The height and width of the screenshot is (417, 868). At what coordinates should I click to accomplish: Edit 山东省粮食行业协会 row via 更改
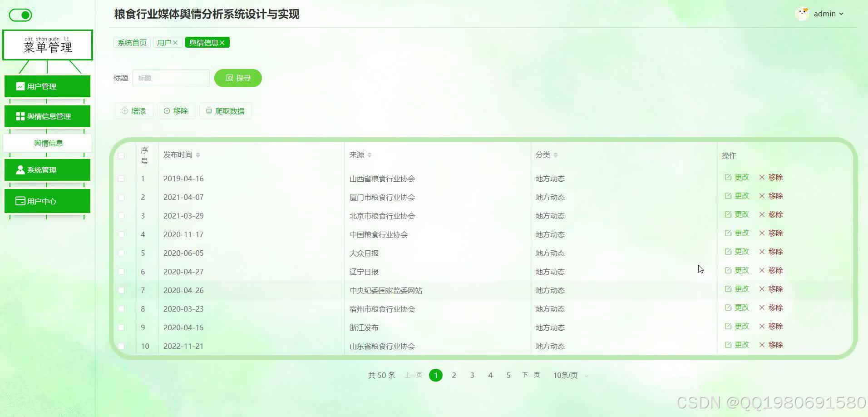tap(737, 345)
